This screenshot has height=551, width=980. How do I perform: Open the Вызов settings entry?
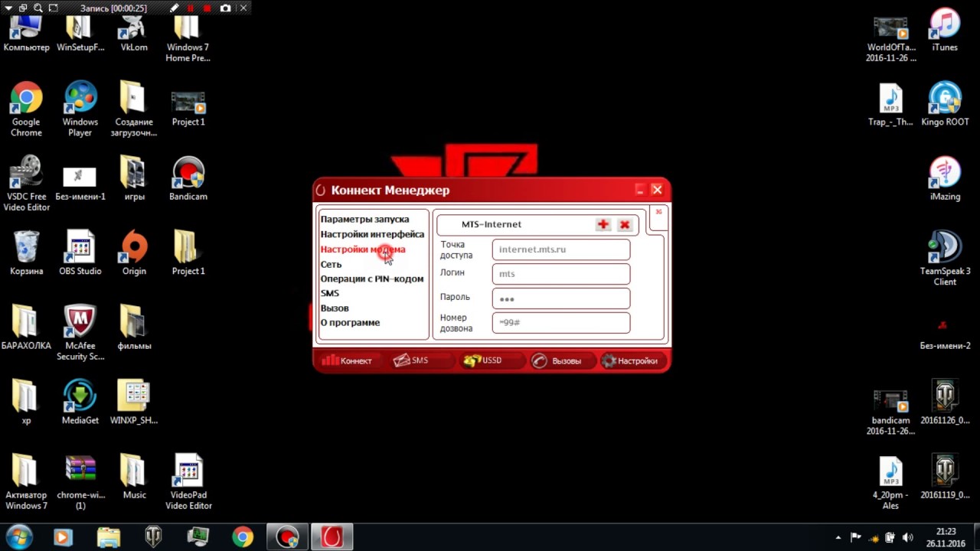[335, 308]
